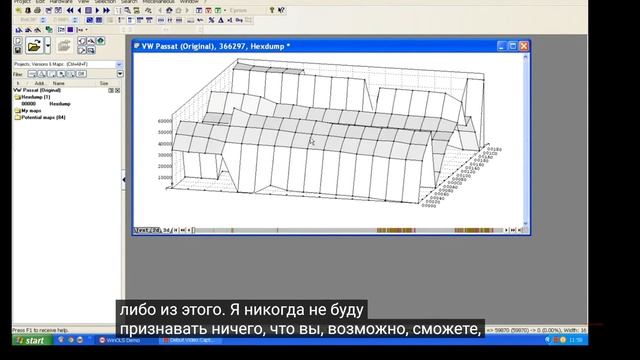Open the dropdown arrow next to green window icon
The image size is (640, 360).
tap(225, 11)
